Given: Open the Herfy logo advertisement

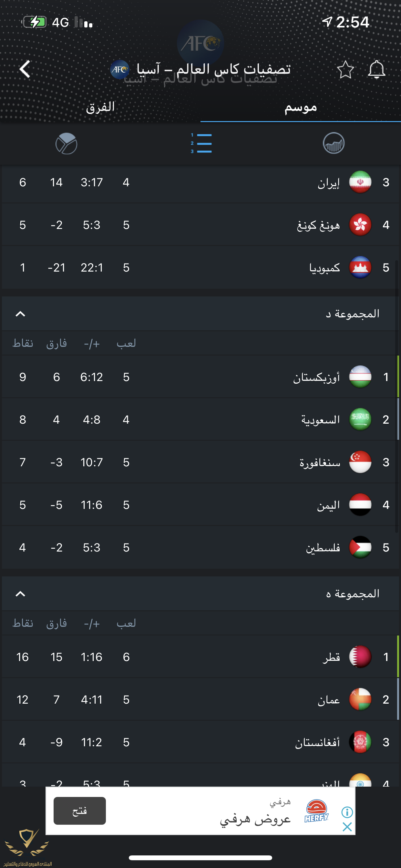Looking at the screenshot, I should [316, 811].
